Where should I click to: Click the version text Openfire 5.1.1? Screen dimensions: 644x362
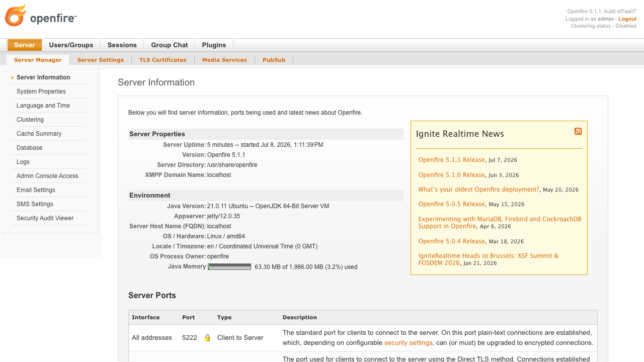pyautogui.click(x=226, y=155)
